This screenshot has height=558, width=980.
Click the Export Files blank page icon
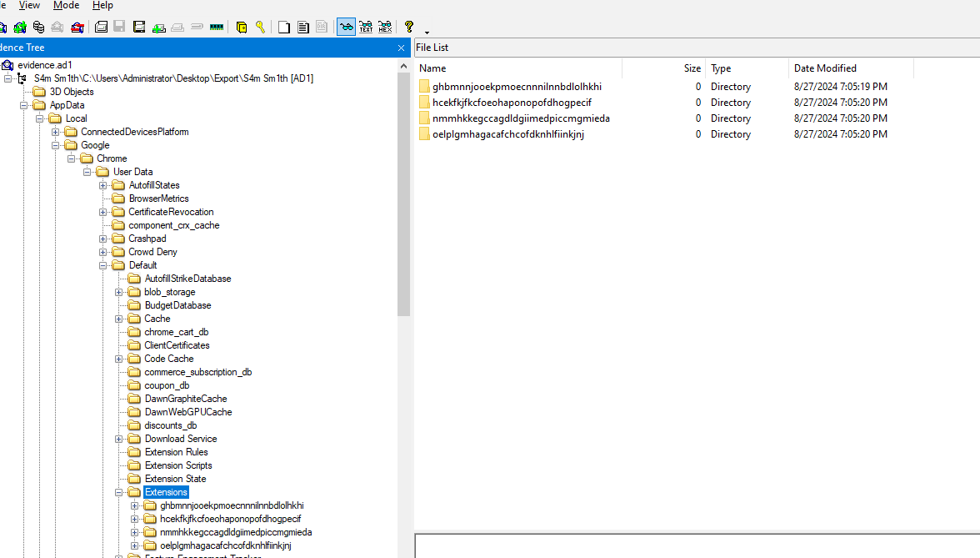pyautogui.click(x=283, y=27)
